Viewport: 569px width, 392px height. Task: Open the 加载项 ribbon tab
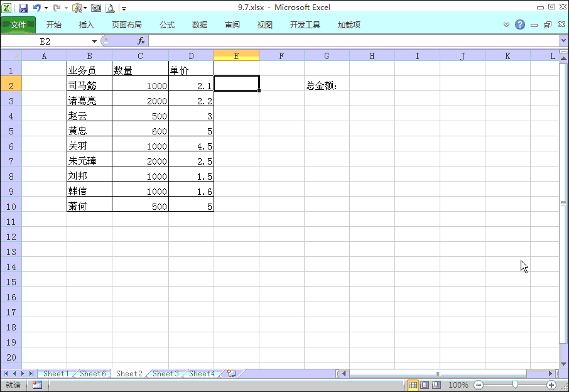pos(349,24)
